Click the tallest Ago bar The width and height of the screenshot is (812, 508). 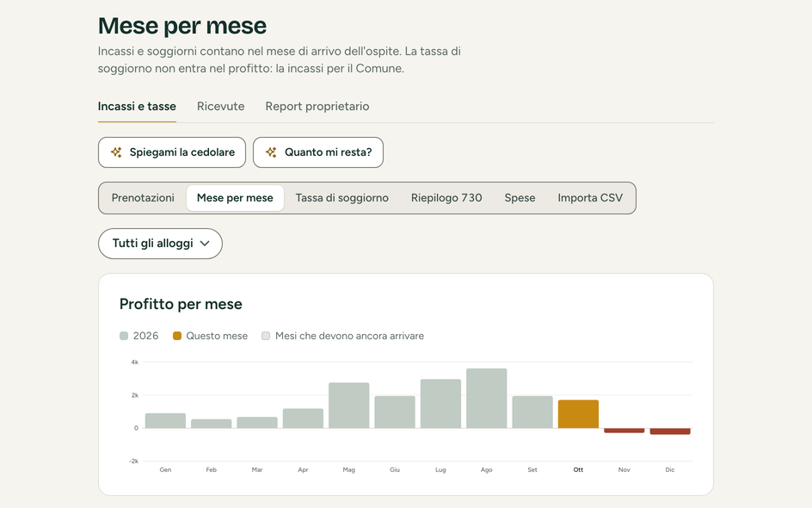(486, 399)
